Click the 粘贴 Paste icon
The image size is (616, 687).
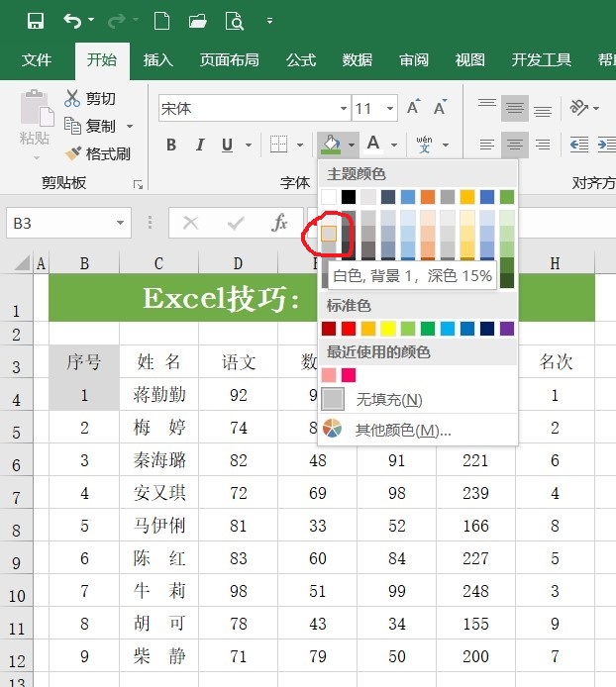pos(36,108)
